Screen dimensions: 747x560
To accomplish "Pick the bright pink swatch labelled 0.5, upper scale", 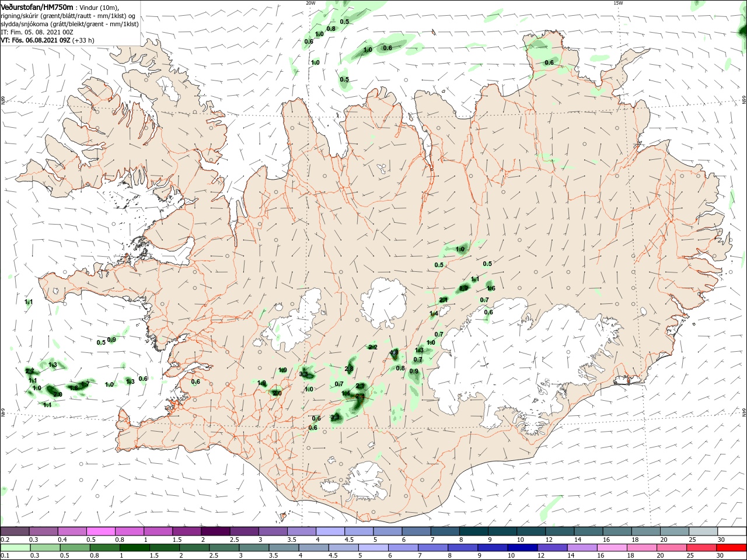I will tap(100, 531).
